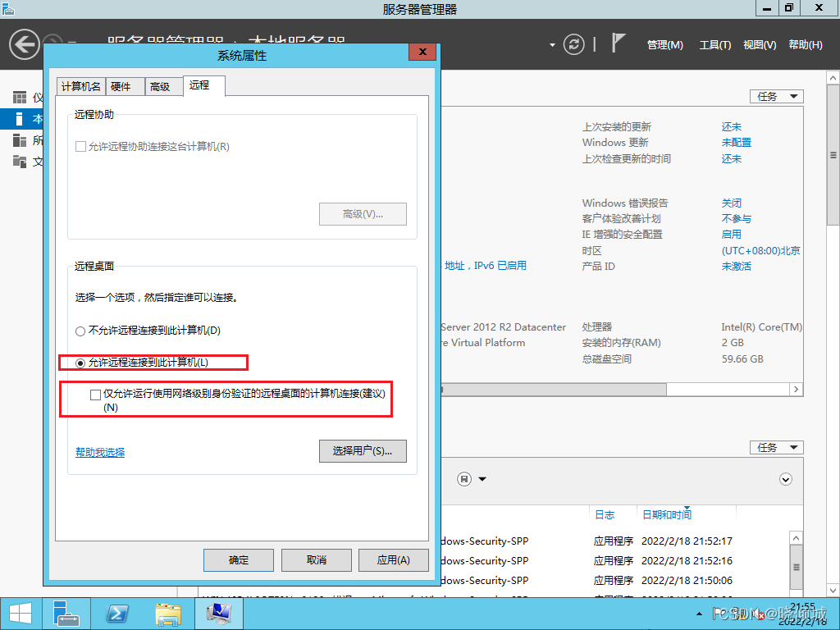Select 不允许远程连接到此计算机(D) radio button
Screen dimensions: 840x630
point(80,331)
